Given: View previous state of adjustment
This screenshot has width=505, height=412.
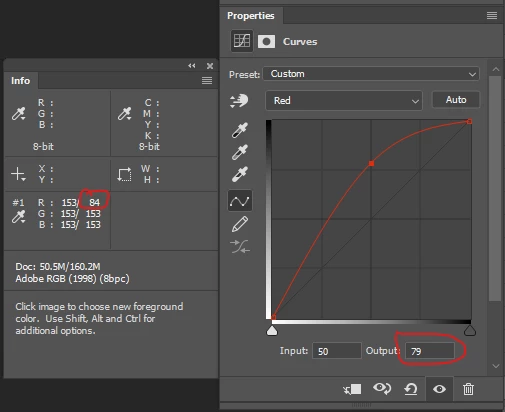Looking at the screenshot, I should pos(382,388).
